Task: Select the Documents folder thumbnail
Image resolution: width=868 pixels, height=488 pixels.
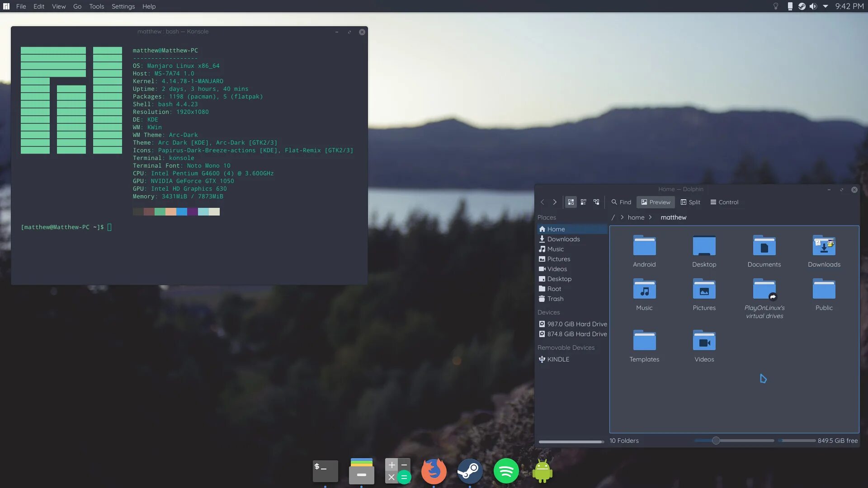Action: click(764, 246)
